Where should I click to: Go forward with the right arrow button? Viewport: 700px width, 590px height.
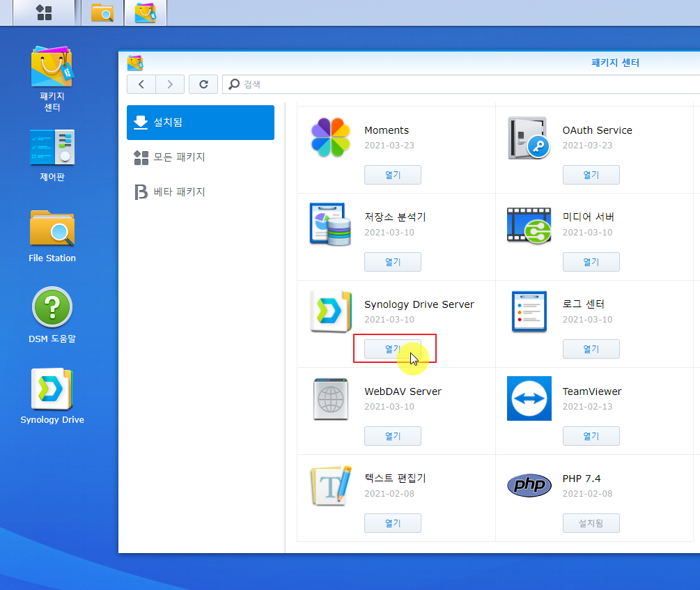(170, 84)
